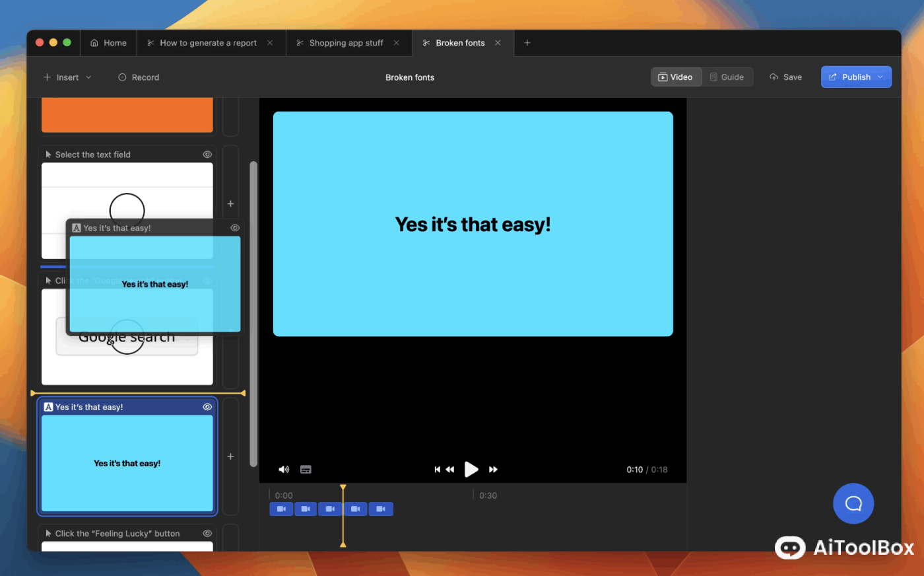Toggle captions icon in the player
The image size is (924, 576).
306,470
